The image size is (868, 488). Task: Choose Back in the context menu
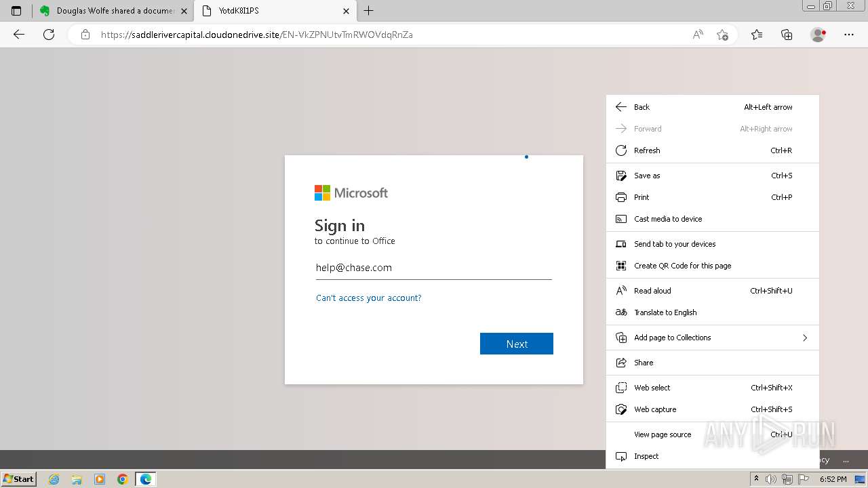pyautogui.click(x=713, y=107)
